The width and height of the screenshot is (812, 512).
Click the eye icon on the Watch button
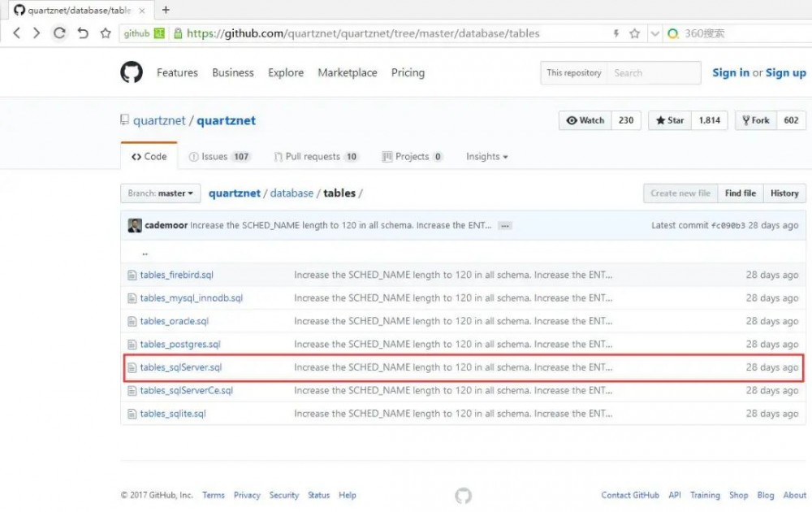click(574, 120)
